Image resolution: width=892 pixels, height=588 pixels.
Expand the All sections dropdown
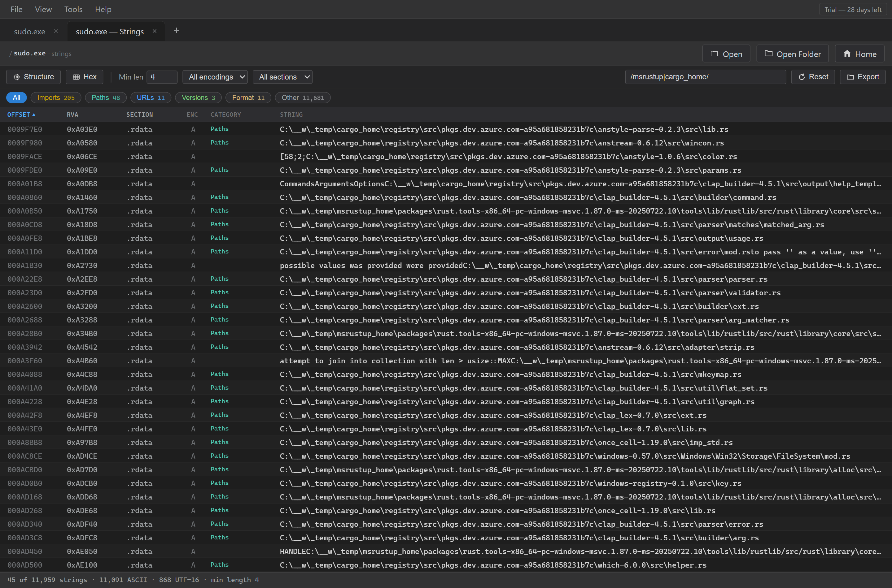pos(282,77)
